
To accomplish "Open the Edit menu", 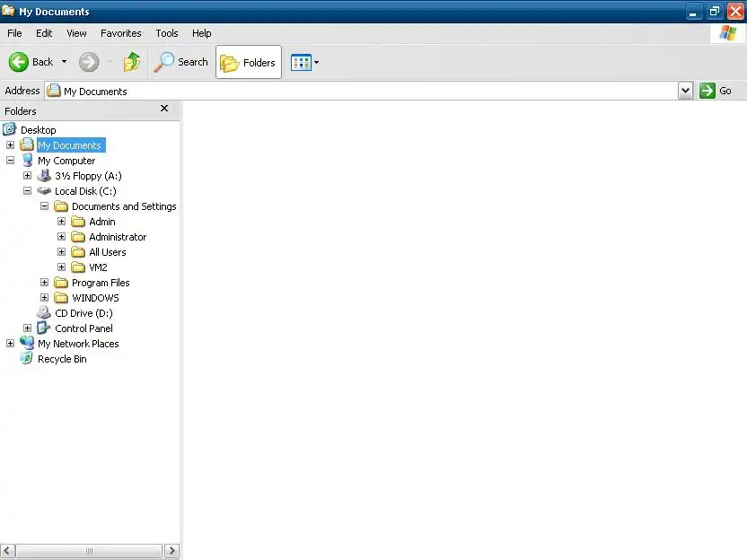I will tap(44, 33).
